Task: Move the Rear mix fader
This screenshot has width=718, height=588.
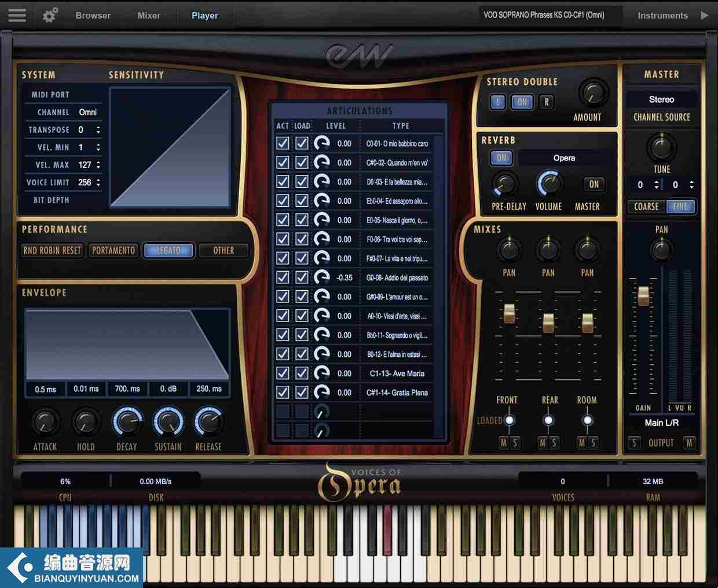Action: tap(548, 322)
